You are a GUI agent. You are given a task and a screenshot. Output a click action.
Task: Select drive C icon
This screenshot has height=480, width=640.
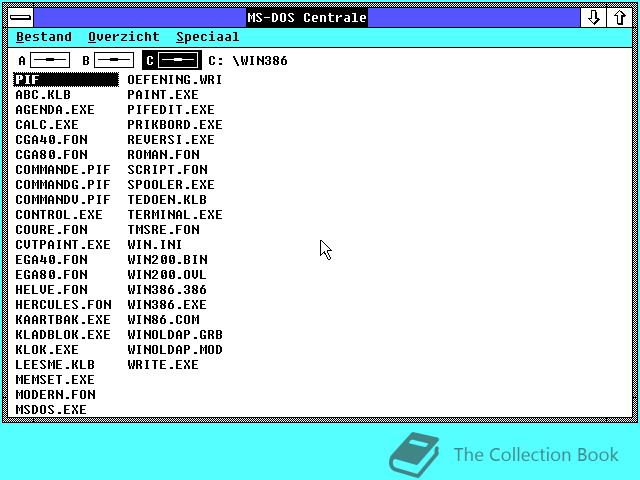(172, 60)
